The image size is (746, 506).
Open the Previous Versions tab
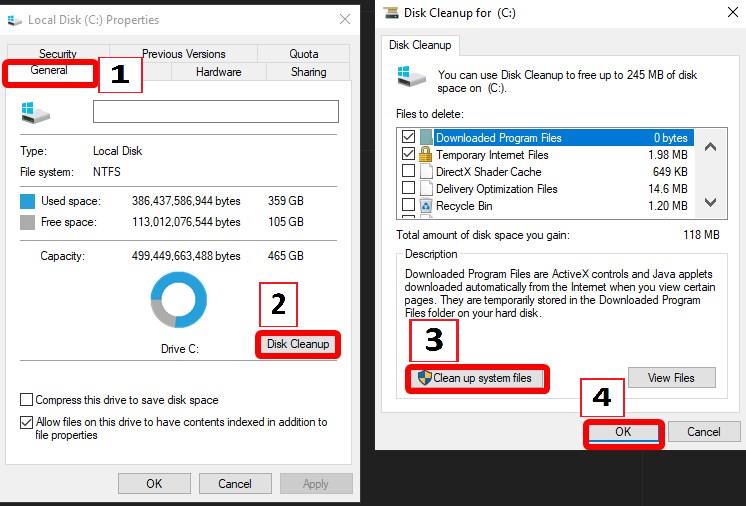point(184,54)
